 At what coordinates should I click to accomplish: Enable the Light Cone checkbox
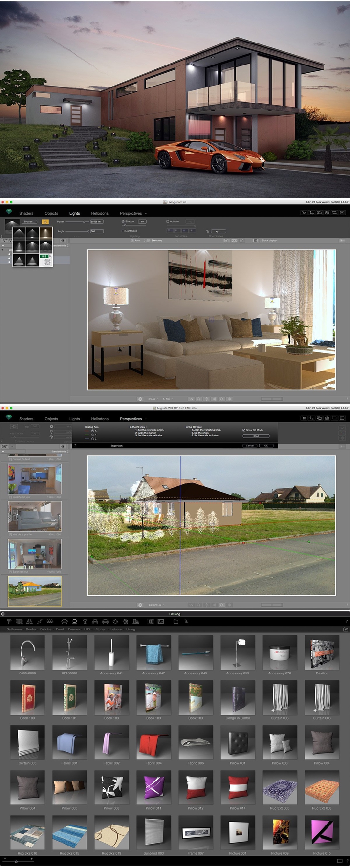(x=123, y=231)
